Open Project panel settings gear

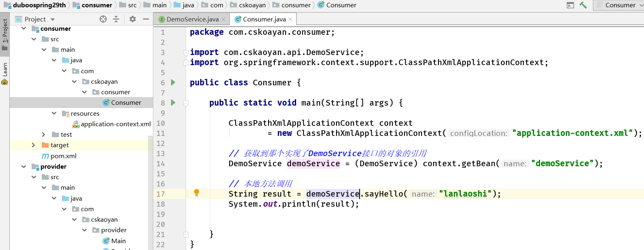(133, 19)
